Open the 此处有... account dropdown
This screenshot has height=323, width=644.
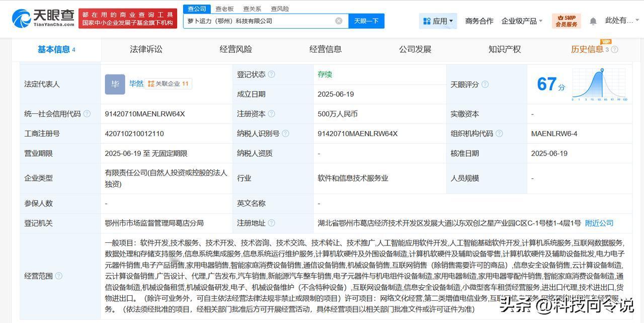pyautogui.click(x=621, y=21)
